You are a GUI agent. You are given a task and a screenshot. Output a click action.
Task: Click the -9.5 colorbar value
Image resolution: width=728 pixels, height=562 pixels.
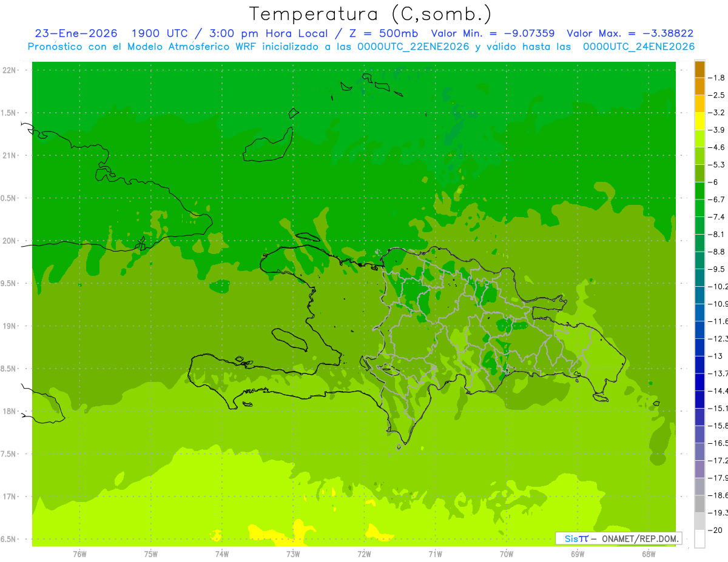pyautogui.click(x=718, y=269)
